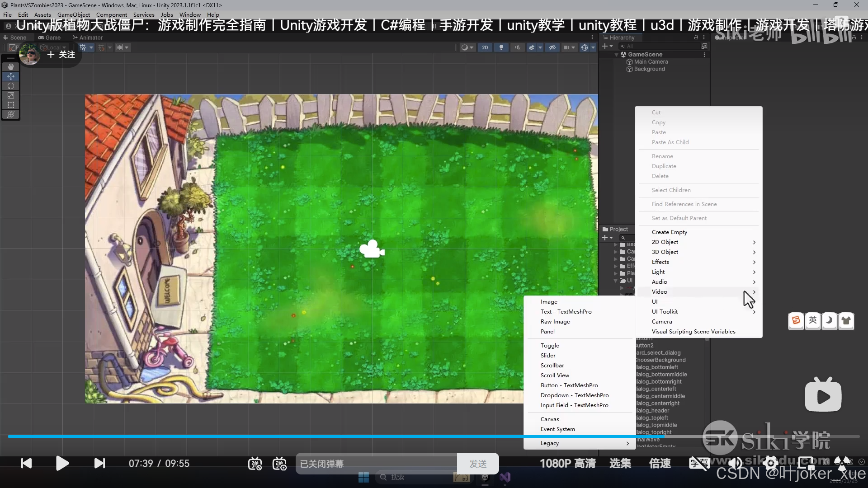The image size is (868, 488).
Task: Expand the Light submenu in context menu
Action: [x=658, y=272]
